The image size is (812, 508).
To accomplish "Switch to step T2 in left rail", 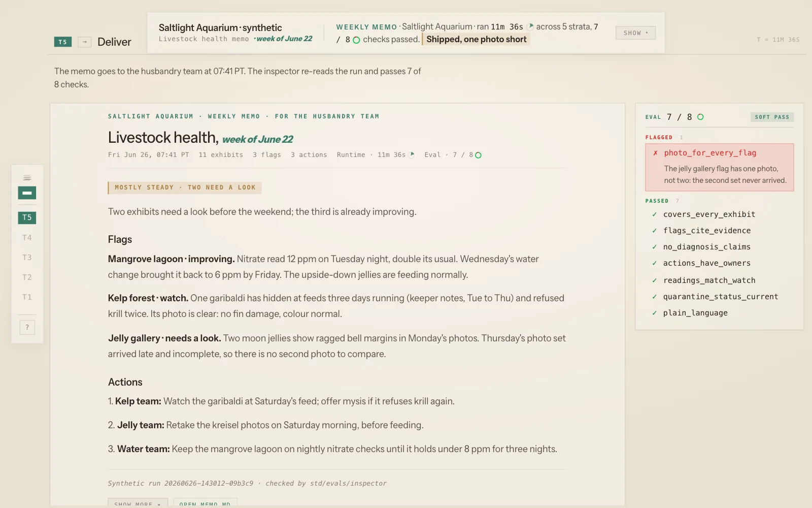I will coord(27,277).
